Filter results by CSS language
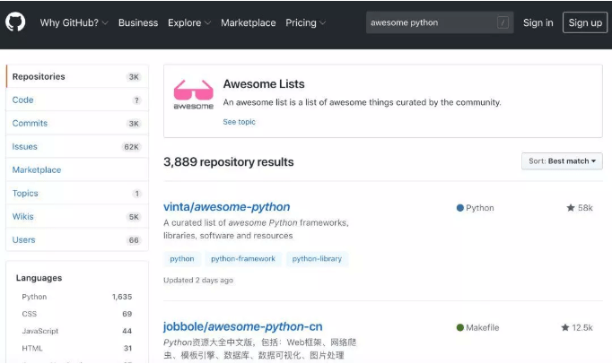The width and height of the screenshot is (612, 364). (77, 314)
